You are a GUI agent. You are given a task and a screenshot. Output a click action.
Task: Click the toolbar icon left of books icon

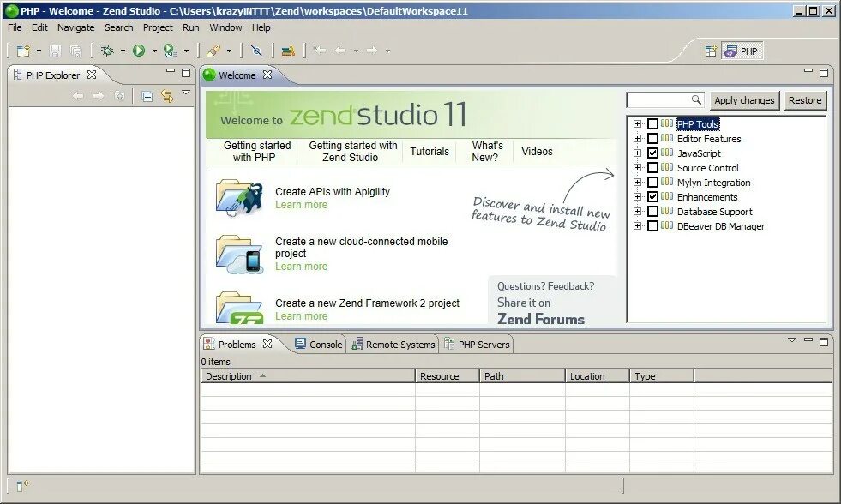click(x=256, y=51)
